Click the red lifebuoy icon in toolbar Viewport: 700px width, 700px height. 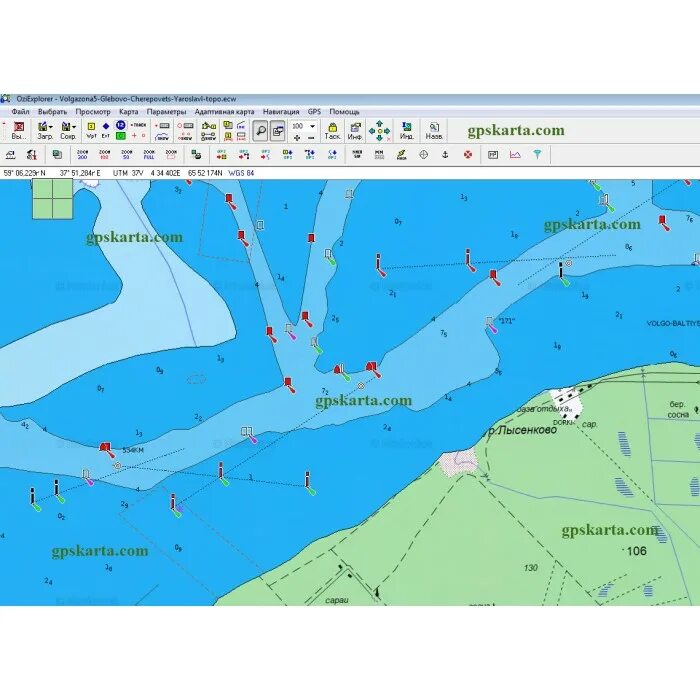467,154
